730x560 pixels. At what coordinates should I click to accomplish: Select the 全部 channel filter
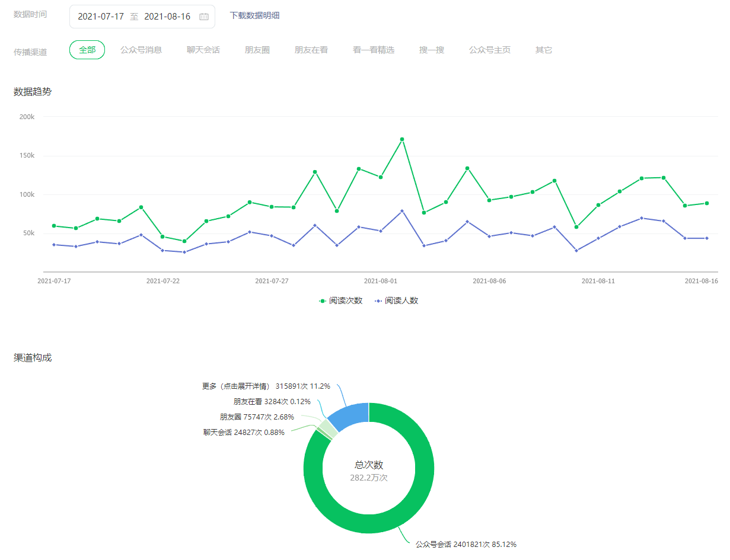point(87,50)
